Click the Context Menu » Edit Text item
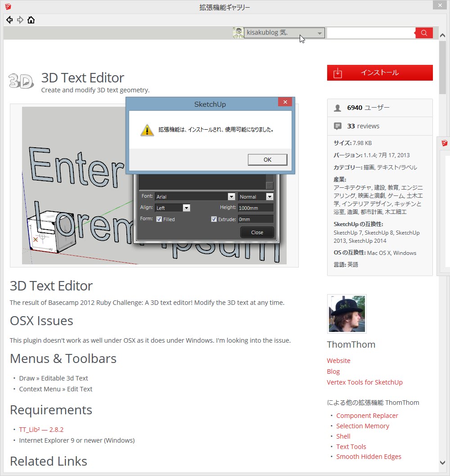The height and width of the screenshot is (476, 450). pos(55,389)
